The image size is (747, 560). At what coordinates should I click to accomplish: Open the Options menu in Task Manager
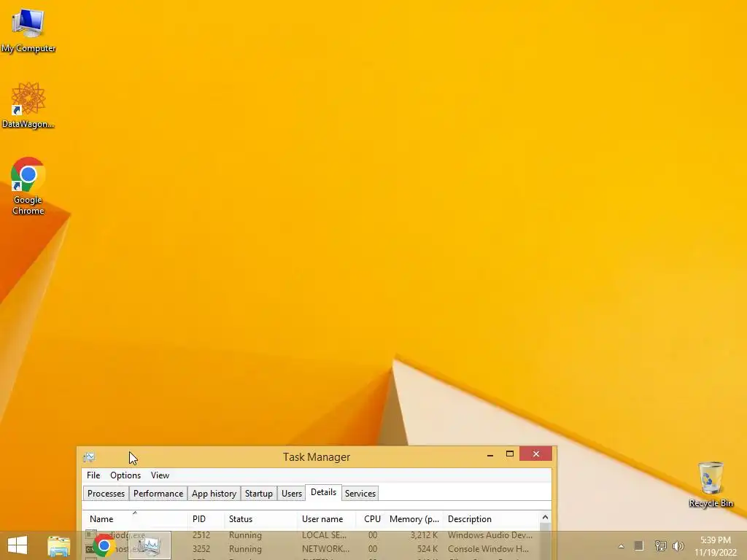tap(125, 475)
